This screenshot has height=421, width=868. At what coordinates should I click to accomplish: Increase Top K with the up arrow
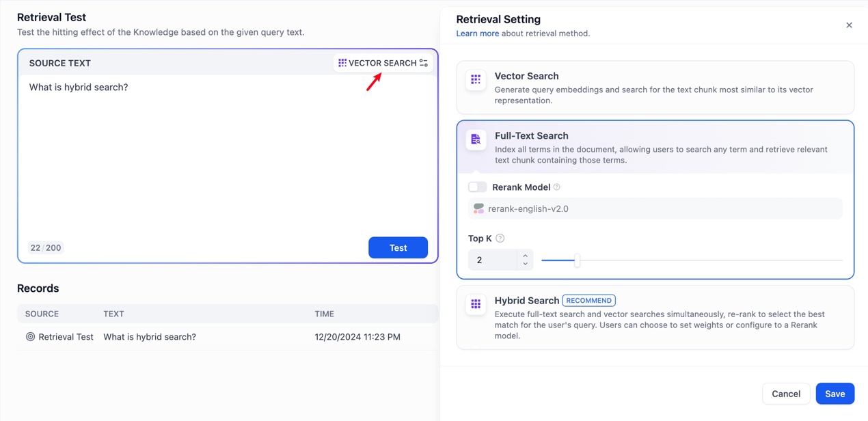coord(525,256)
